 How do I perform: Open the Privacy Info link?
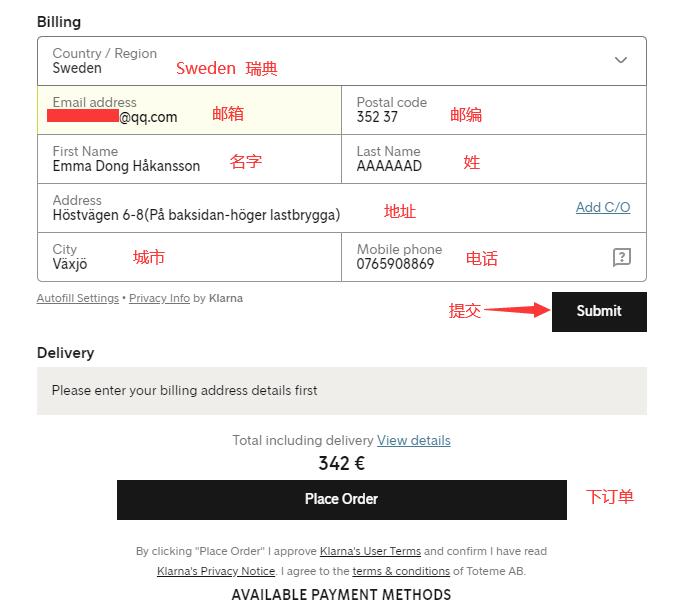click(159, 298)
